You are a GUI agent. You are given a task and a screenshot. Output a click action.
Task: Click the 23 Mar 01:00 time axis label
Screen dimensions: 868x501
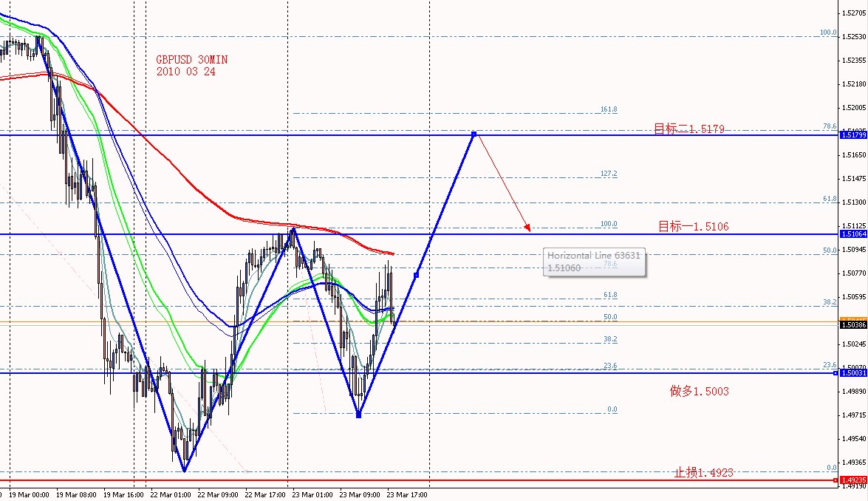pos(312,494)
